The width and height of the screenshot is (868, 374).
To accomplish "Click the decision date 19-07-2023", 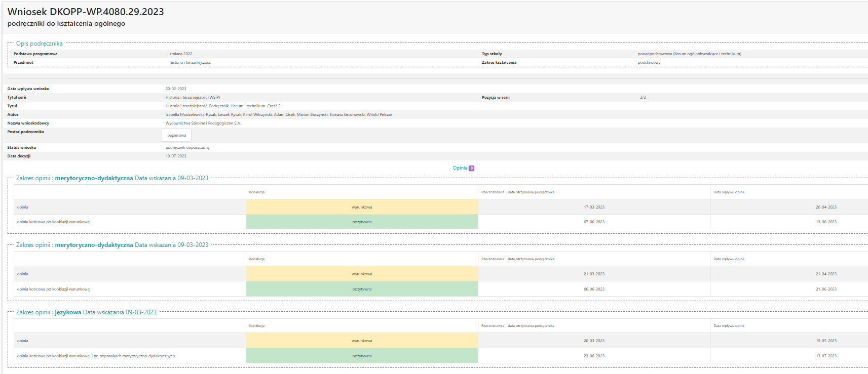I will (x=176, y=156).
